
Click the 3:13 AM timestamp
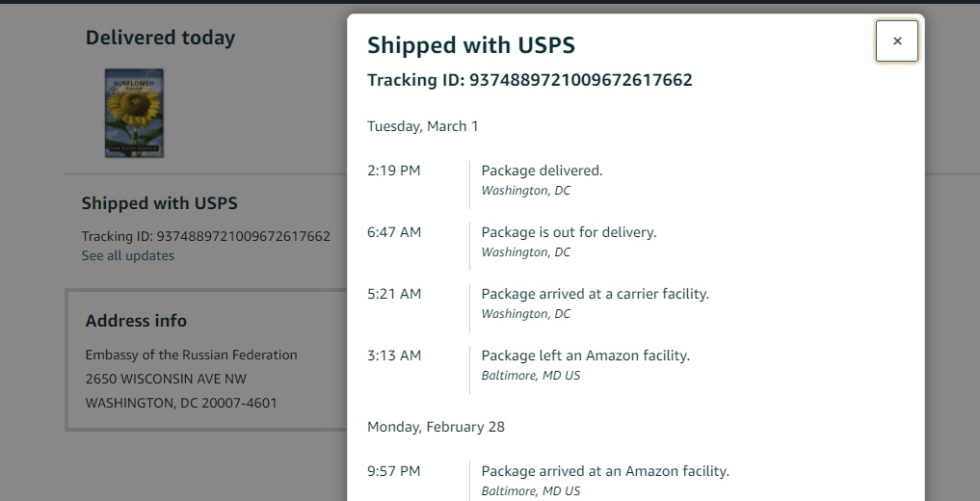(x=393, y=356)
